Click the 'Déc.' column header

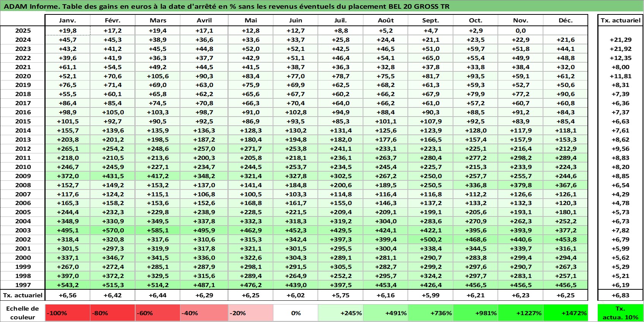565,21
